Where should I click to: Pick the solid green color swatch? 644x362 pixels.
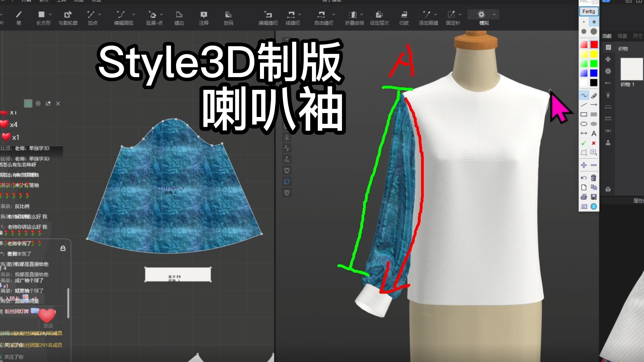point(594,64)
